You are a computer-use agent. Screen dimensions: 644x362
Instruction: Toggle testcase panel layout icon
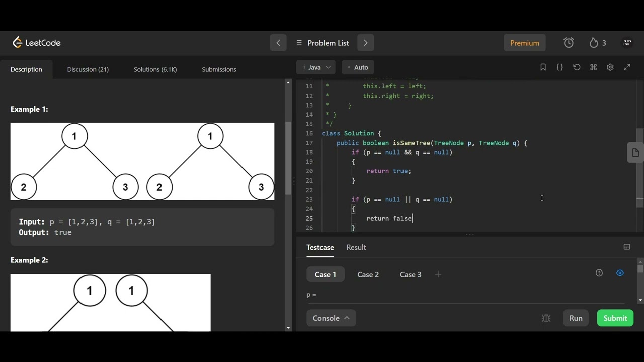click(x=627, y=247)
